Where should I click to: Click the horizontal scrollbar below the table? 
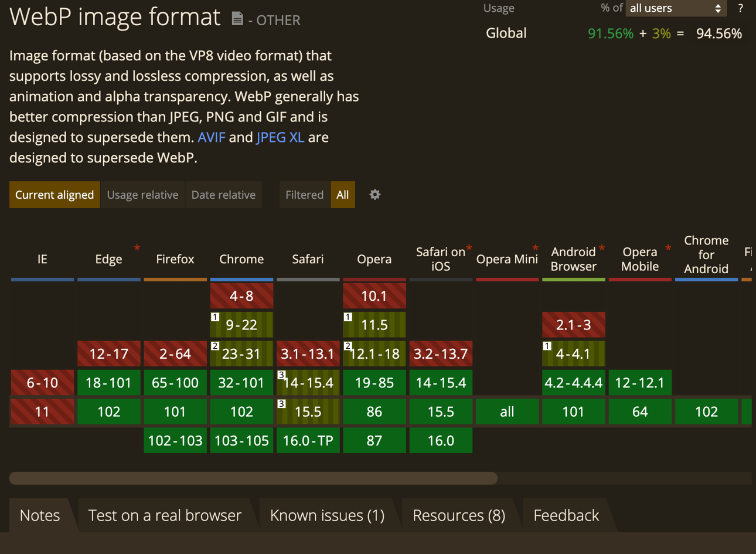point(253,478)
